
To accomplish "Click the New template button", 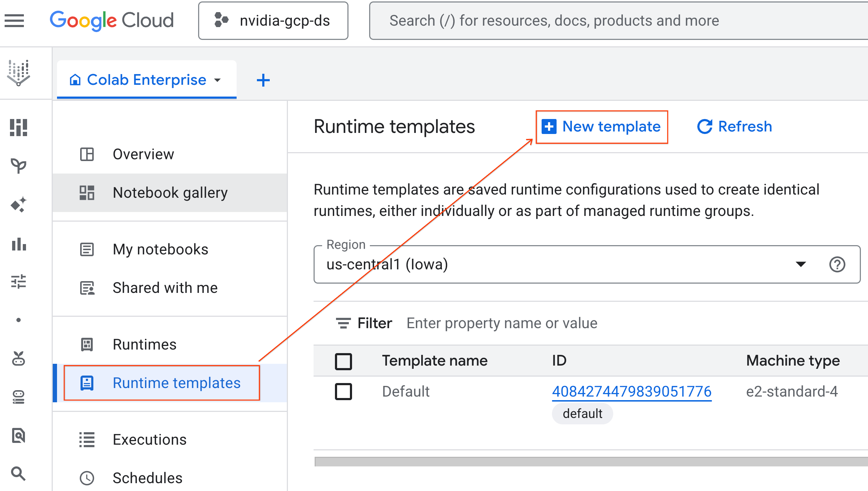I will tap(601, 126).
